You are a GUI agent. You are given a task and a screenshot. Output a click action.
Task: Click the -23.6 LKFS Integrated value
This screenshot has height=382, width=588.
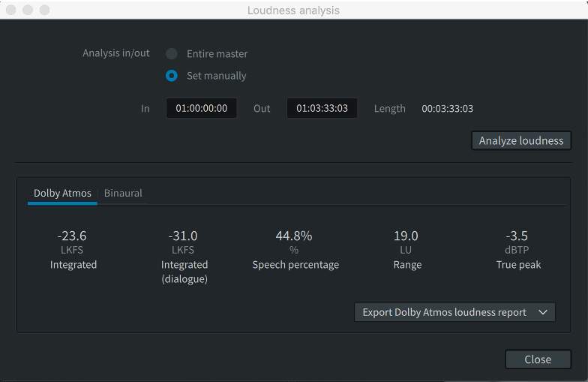[x=73, y=236]
